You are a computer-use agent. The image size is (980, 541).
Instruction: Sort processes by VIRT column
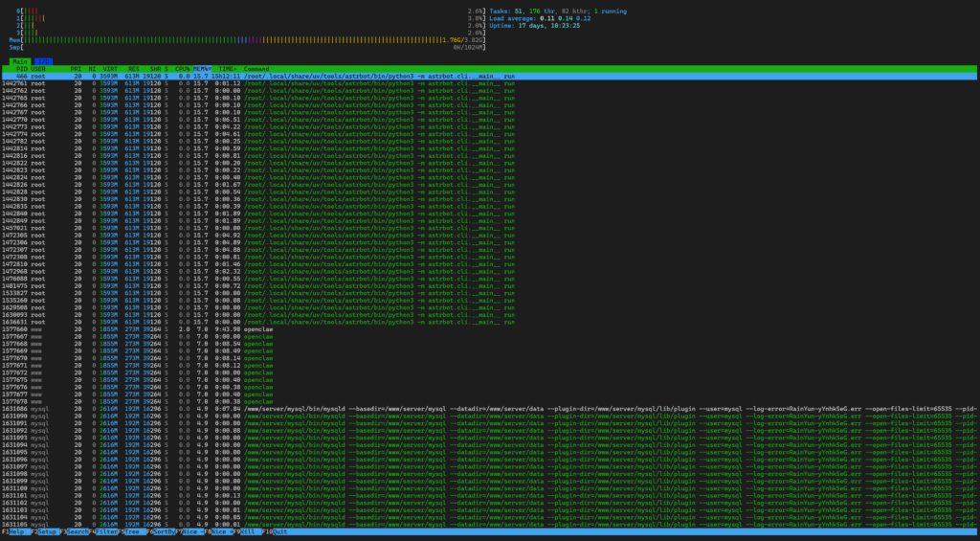coord(109,69)
